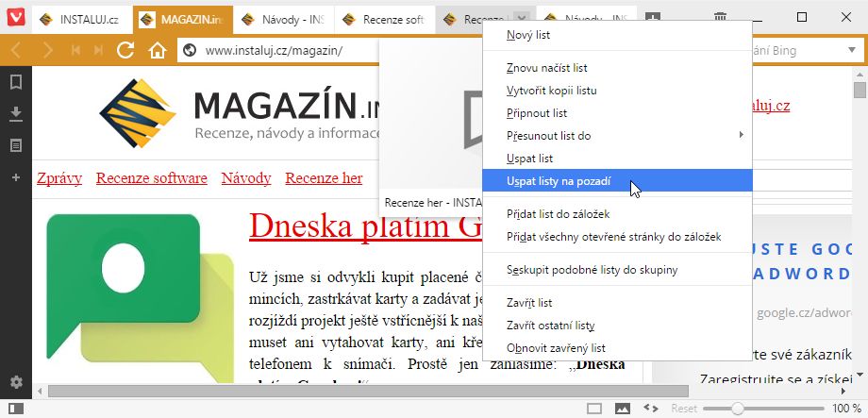Screen dimensions: 868x418
Task: Open page actions icon in status bar
Action: pyautogui.click(x=651, y=409)
